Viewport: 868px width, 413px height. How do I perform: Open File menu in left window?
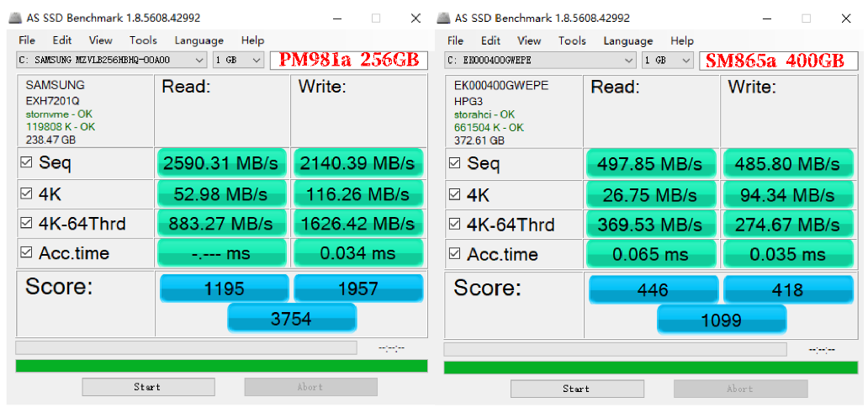[x=27, y=40]
